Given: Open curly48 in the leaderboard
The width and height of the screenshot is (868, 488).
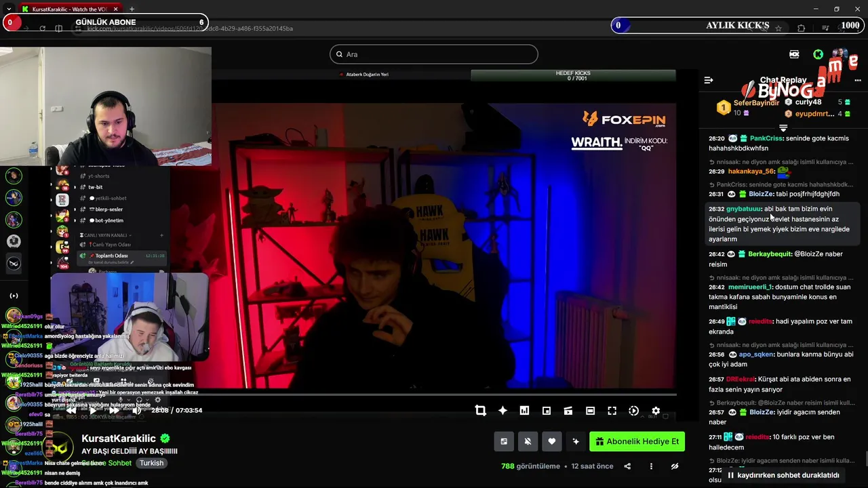Looking at the screenshot, I should [x=808, y=102].
